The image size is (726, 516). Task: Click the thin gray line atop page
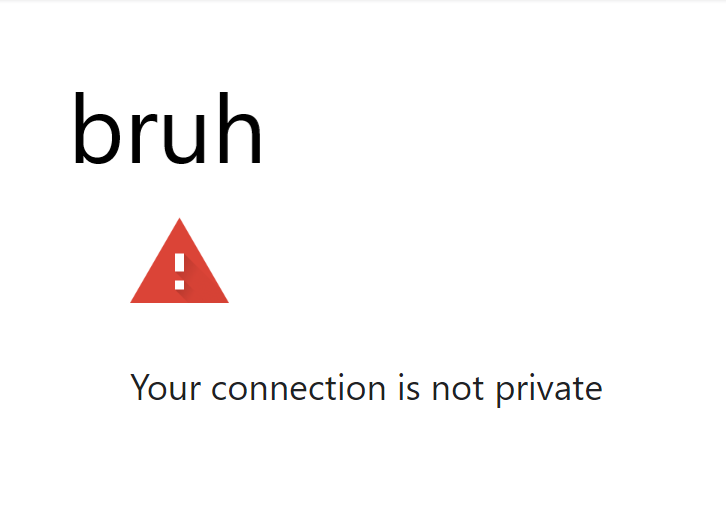click(x=363, y=1)
